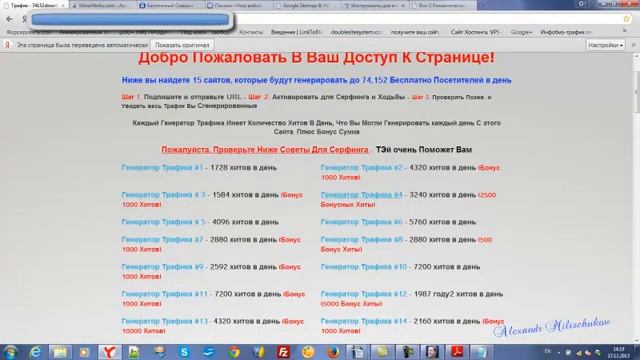Open Windows Explorer folder in taskbar
The height and width of the screenshot is (360, 640).
point(60,352)
